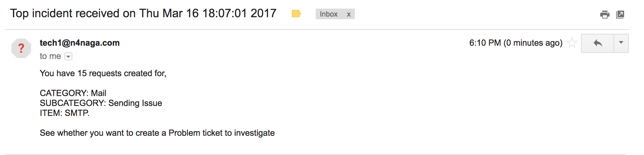Click the question mark sender avatar
Image resolution: width=644 pixels, height=155 pixels.
click(x=21, y=48)
